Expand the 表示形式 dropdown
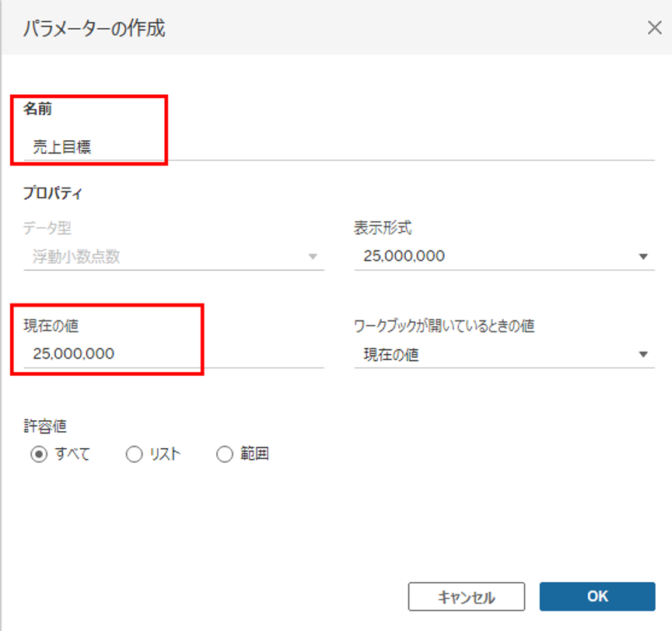Viewport: 672px width, 631px height. click(505, 256)
